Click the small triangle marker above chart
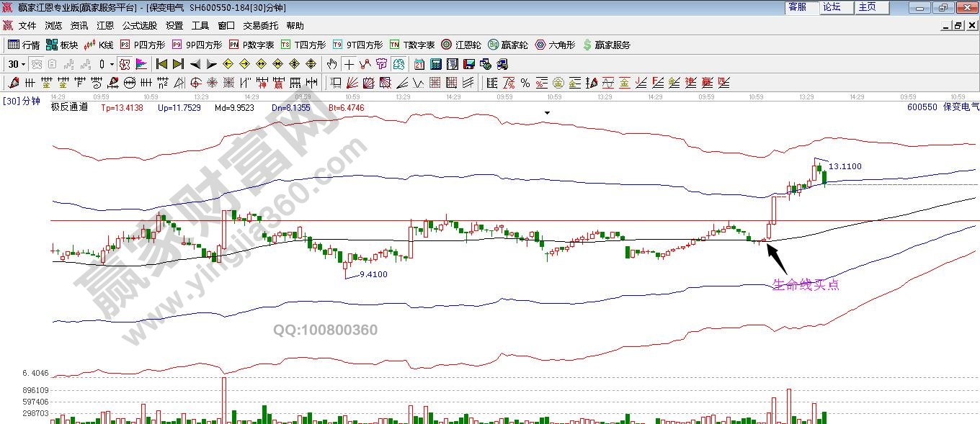The image size is (980, 424). pyautogui.click(x=547, y=113)
